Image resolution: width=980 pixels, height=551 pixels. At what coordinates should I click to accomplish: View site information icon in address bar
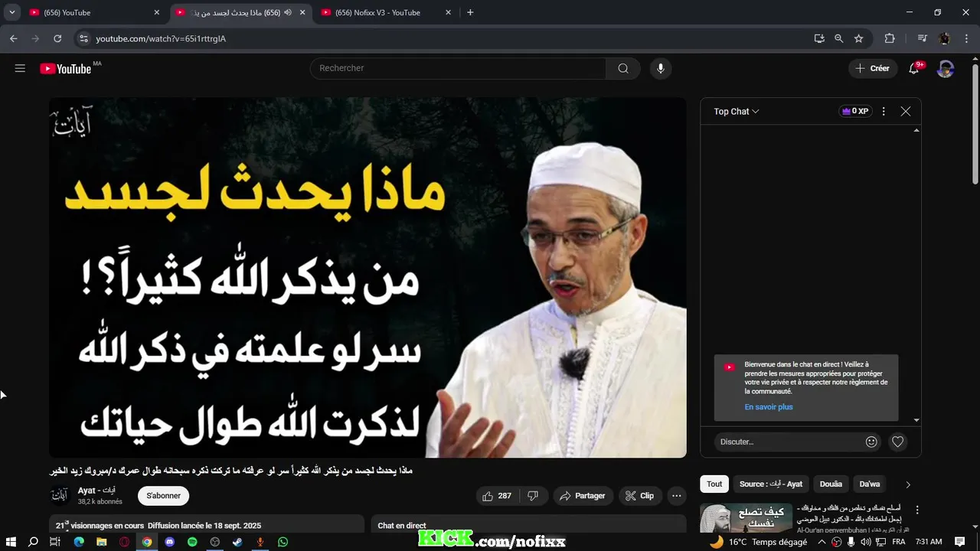[83, 38]
